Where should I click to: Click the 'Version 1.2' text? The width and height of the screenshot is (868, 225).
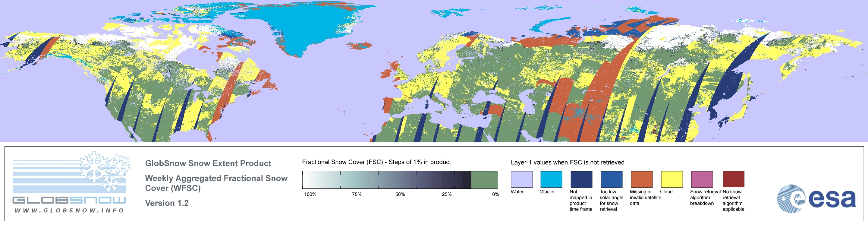(x=167, y=203)
